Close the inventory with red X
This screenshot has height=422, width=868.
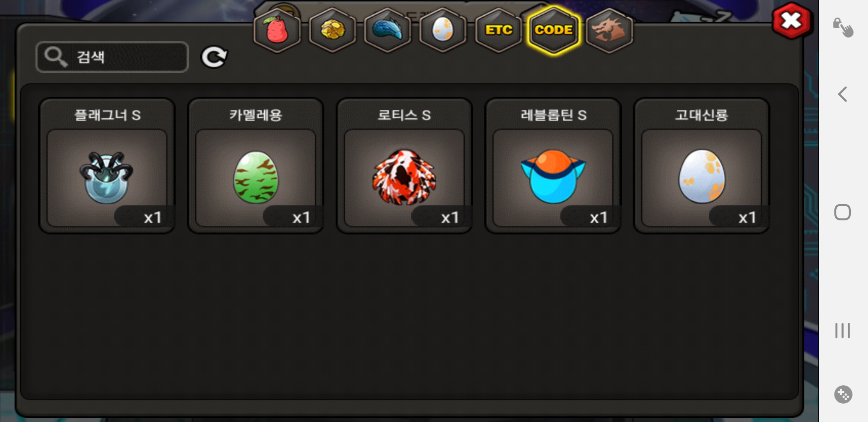tap(792, 21)
